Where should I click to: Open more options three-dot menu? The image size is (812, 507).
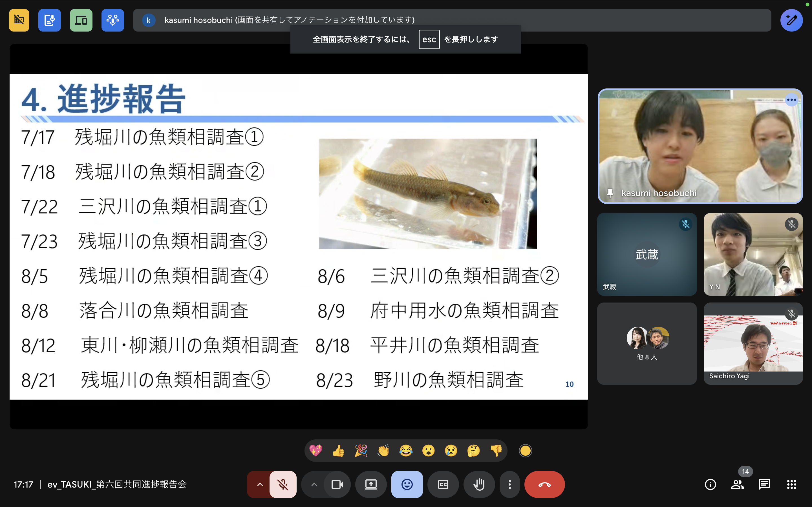(x=509, y=484)
